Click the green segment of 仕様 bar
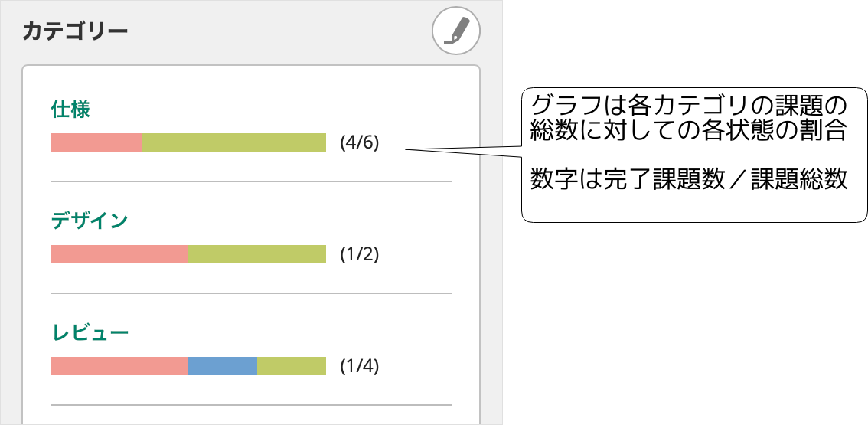The image size is (868, 425). point(233,142)
